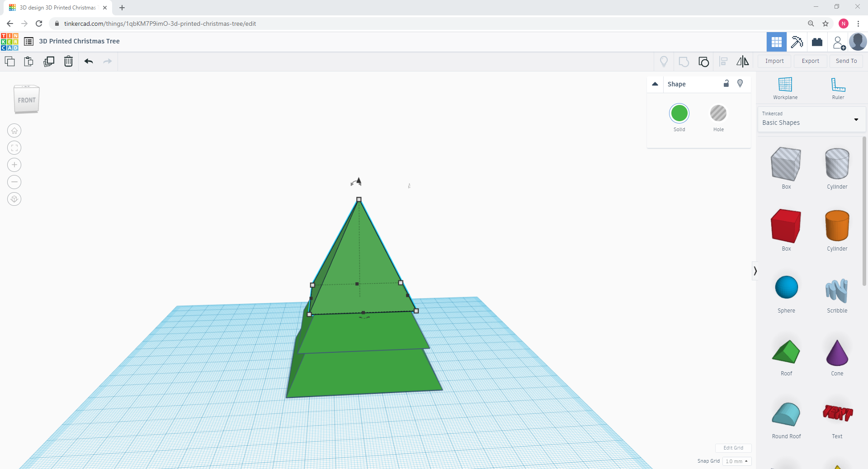The image size is (868, 469).
Task: Click the Import button
Action: coord(774,61)
